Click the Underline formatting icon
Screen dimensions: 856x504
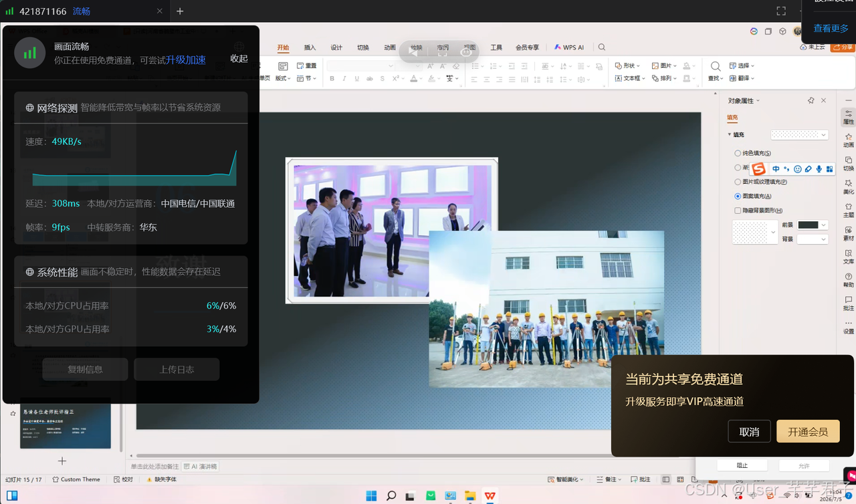tap(357, 79)
